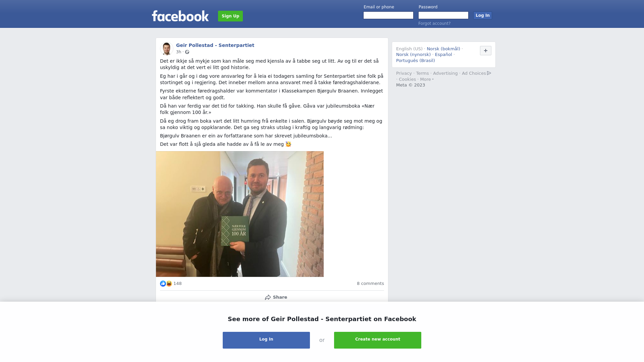This screenshot has height=362, width=644.
Task: Click the share arrow icon
Action: click(268, 297)
